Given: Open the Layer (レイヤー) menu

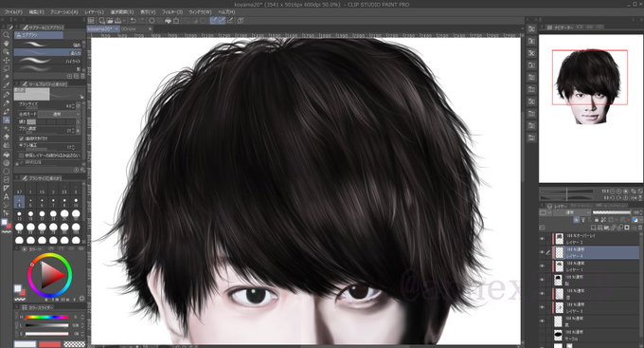Looking at the screenshot, I should (x=94, y=12).
